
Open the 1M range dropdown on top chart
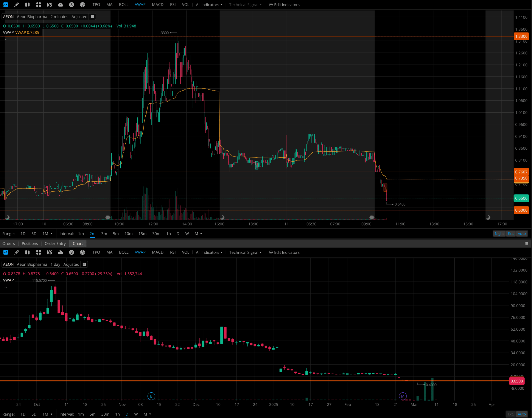(x=47, y=234)
